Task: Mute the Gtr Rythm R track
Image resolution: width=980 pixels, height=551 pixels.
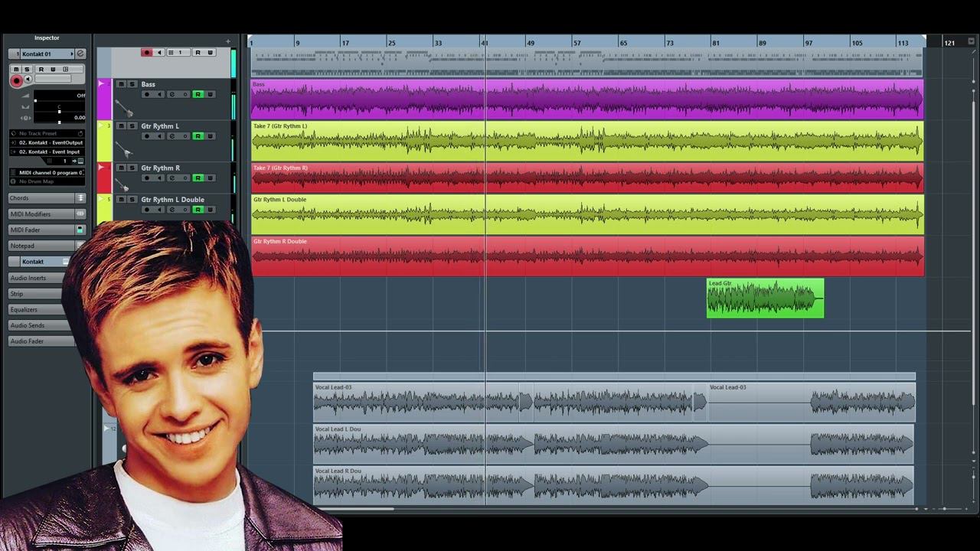Action: pos(121,168)
